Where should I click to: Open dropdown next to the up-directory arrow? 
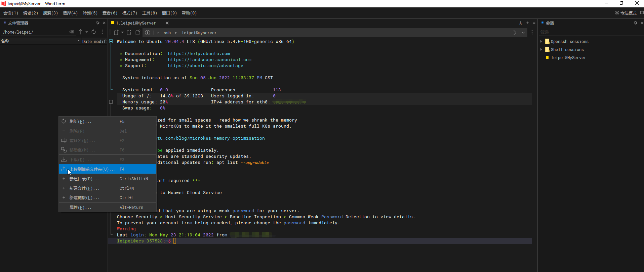pyautogui.click(x=87, y=32)
